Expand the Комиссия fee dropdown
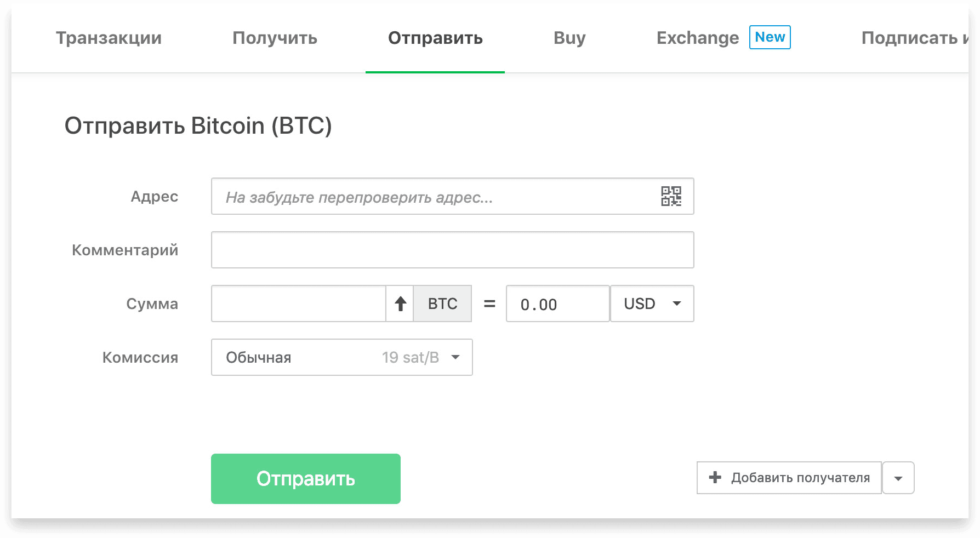Viewport: 980px width, 538px height. click(342, 357)
